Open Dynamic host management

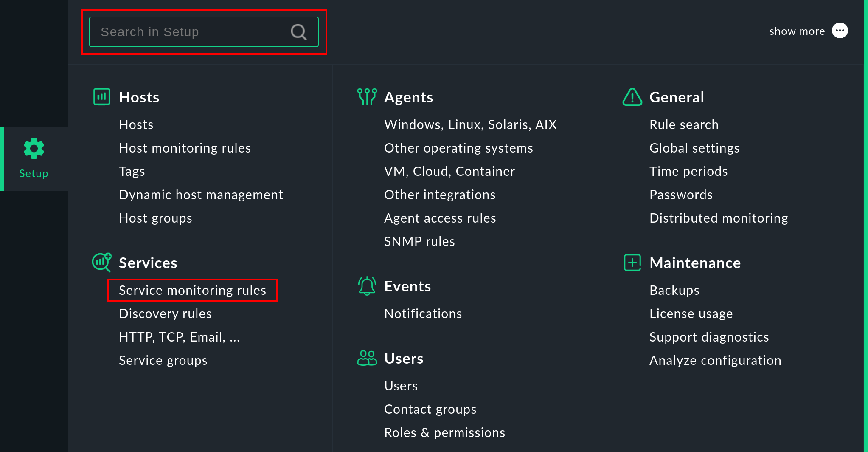[201, 195]
